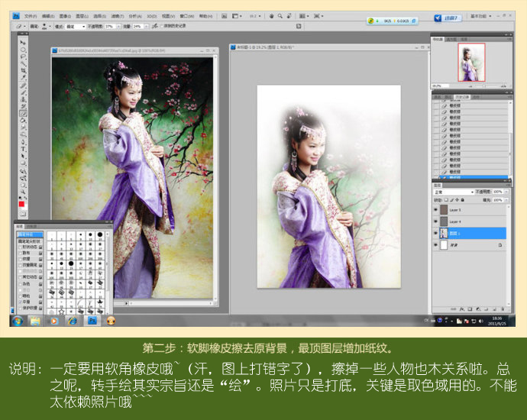Select 画笔笔尖形状 in the Brush panel

point(29,241)
